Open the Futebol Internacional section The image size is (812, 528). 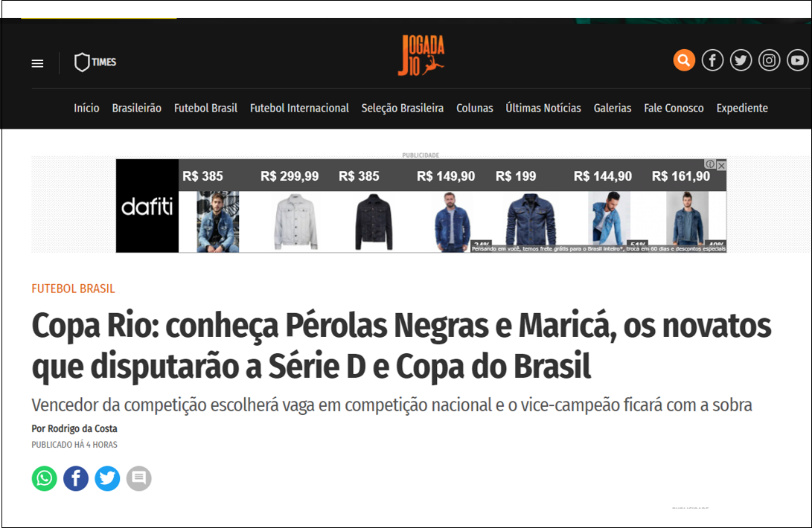click(299, 108)
